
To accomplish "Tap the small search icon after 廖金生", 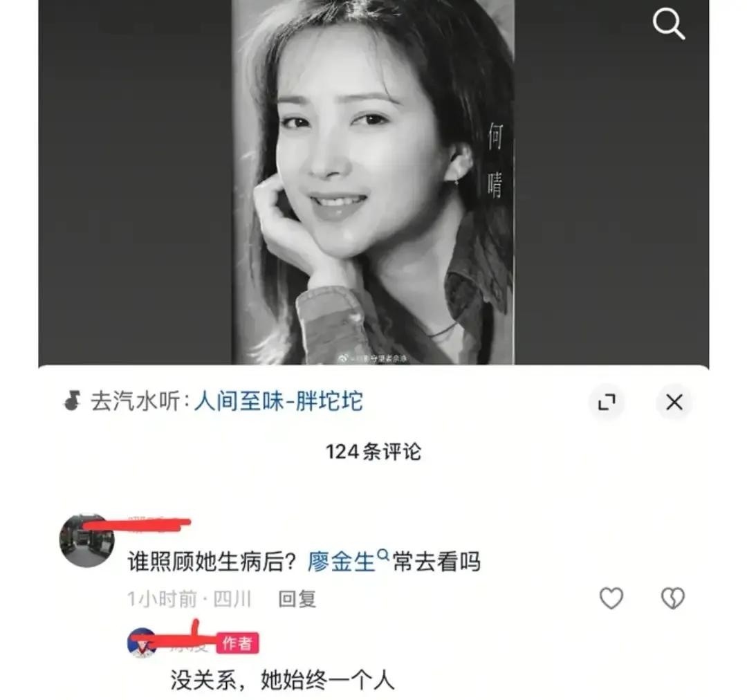I will 382,555.
